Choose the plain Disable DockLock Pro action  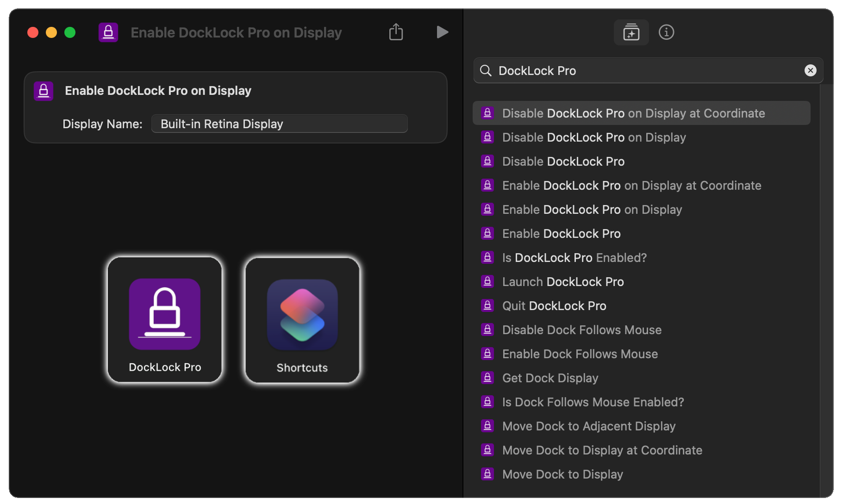click(x=641, y=161)
